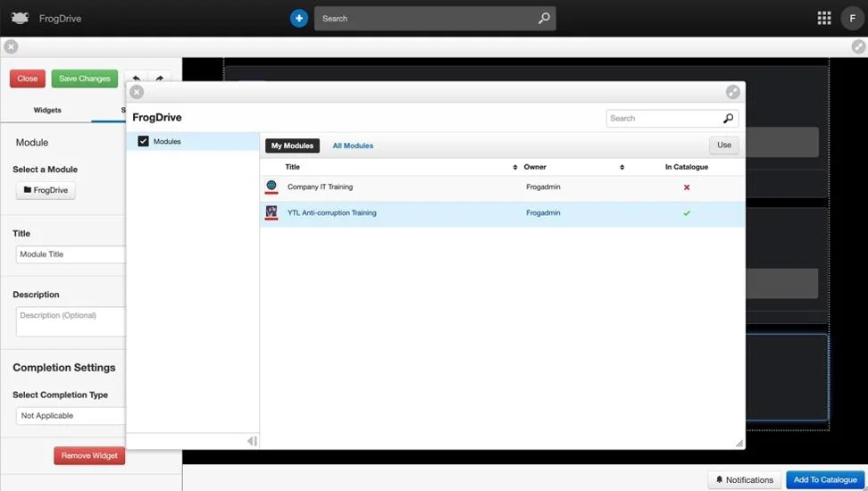This screenshot has width=868, height=491.
Task: Open user profile avatar F
Action: (x=852, y=18)
